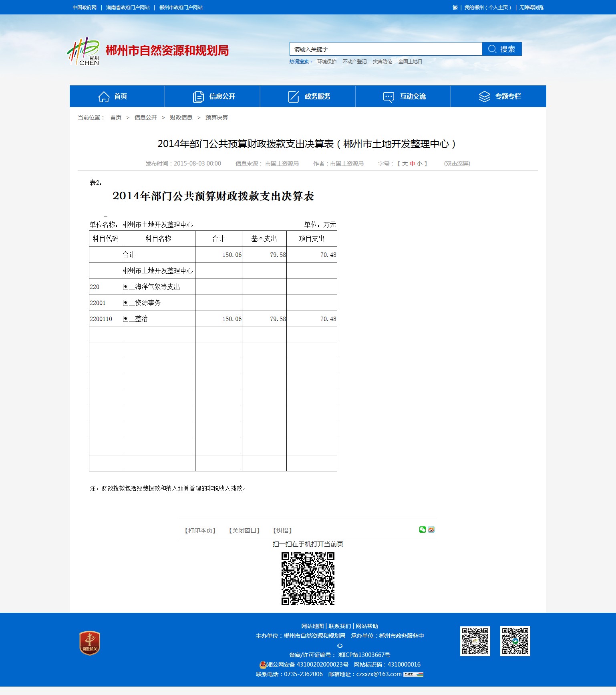The height and width of the screenshot is (695, 616).
Task: Set font size to 大
Action: pos(405,164)
